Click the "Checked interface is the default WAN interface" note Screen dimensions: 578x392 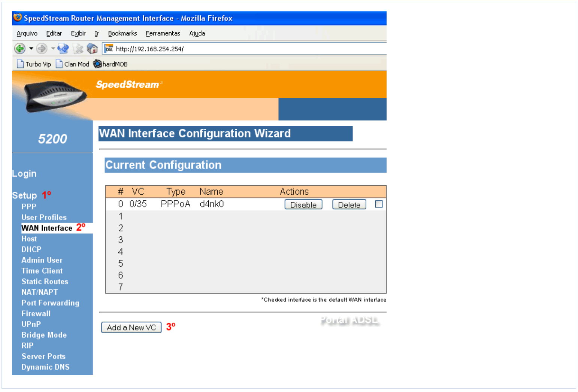point(324,300)
